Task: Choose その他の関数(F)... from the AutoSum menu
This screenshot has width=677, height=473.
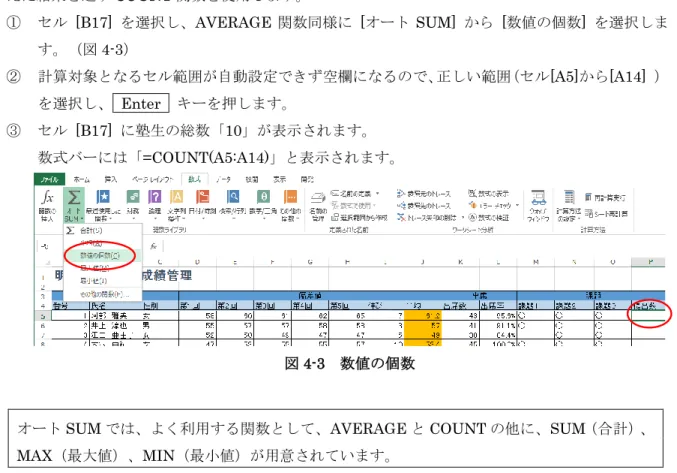Action: [x=103, y=294]
